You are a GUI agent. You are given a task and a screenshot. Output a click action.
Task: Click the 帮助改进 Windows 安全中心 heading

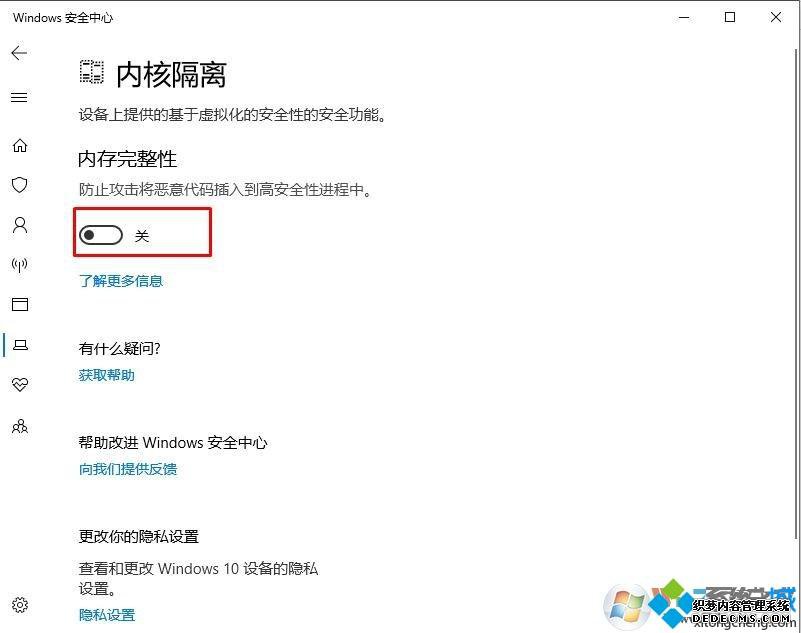[173, 442]
